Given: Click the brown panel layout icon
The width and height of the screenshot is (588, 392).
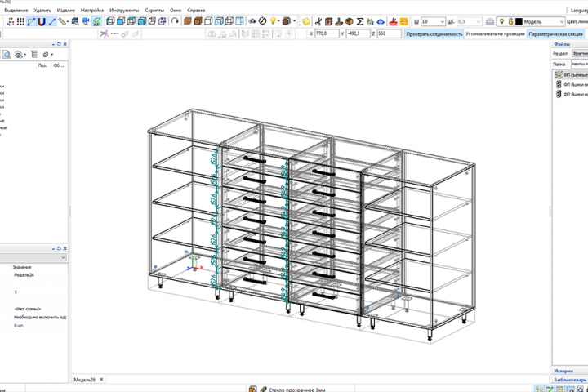Looking at the screenshot, I should (x=329, y=22).
